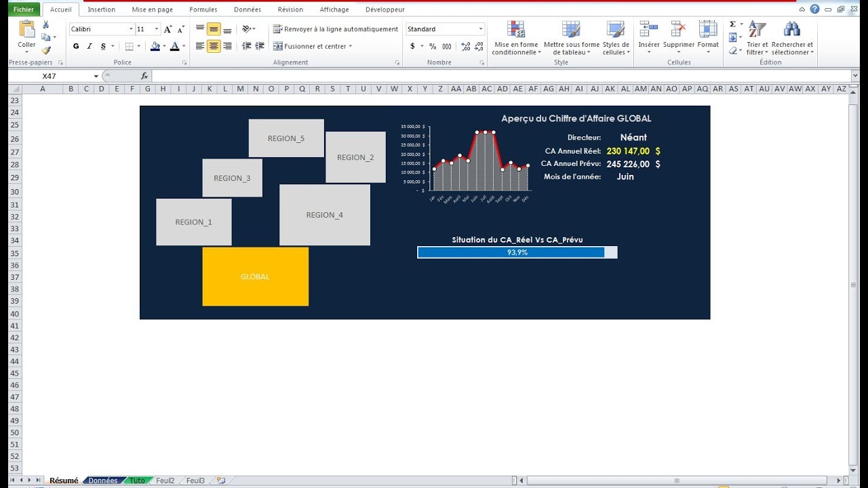Click the percent style icon
The width and height of the screenshot is (868, 488).
tap(433, 46)
